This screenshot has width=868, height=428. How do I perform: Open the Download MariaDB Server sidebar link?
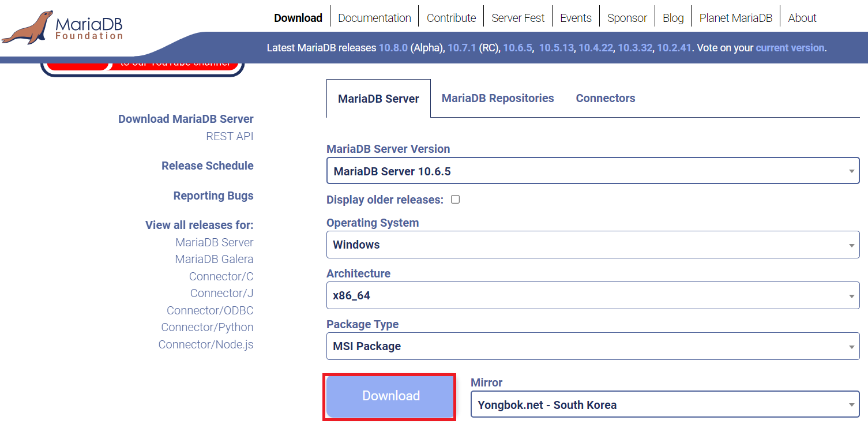(x=186, y=119)
